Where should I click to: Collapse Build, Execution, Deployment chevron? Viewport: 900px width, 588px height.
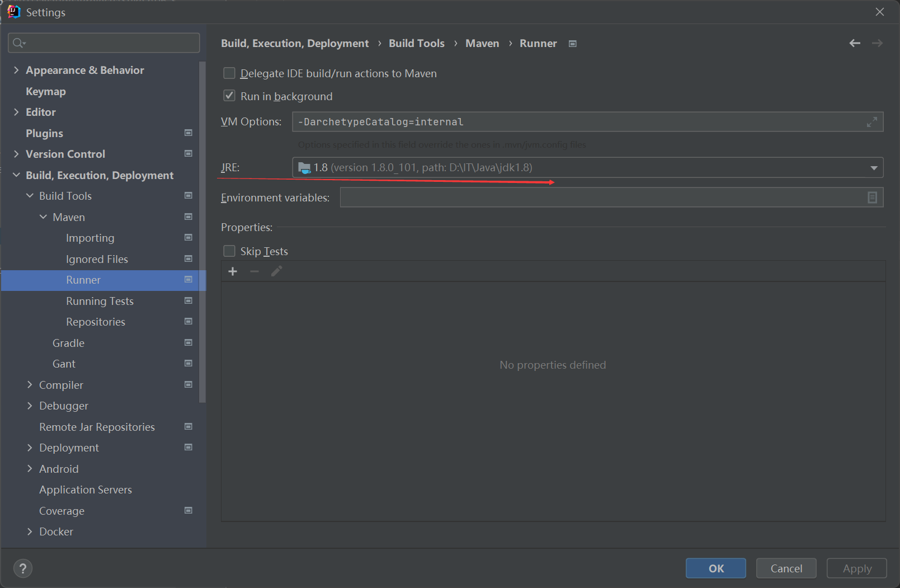tap(16, 175)
